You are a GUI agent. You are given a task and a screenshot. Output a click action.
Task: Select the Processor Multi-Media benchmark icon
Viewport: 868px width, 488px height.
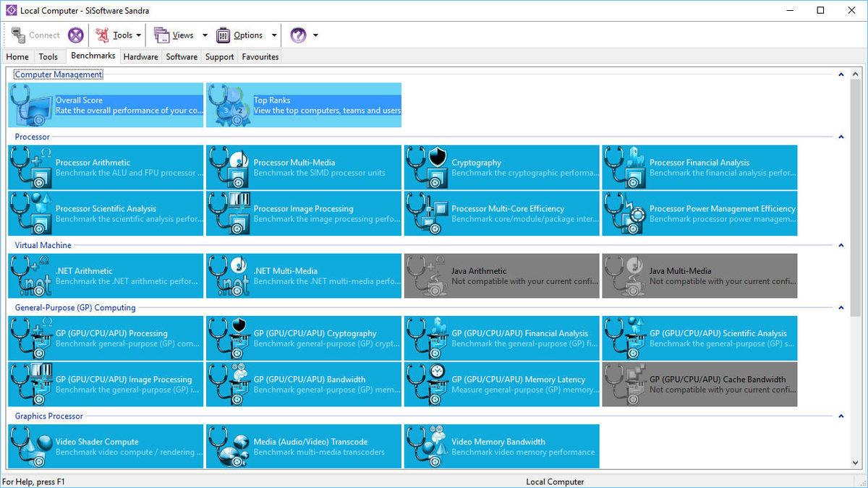[x=229, y=168]
